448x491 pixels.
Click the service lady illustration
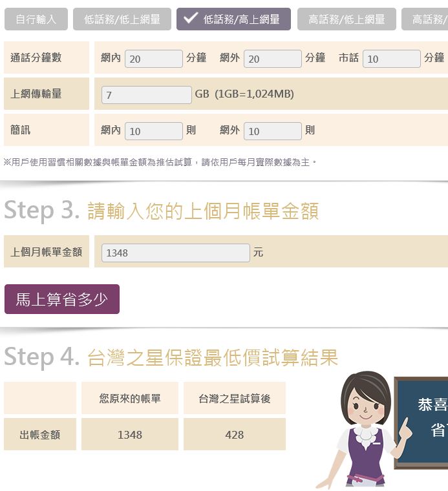365,430
